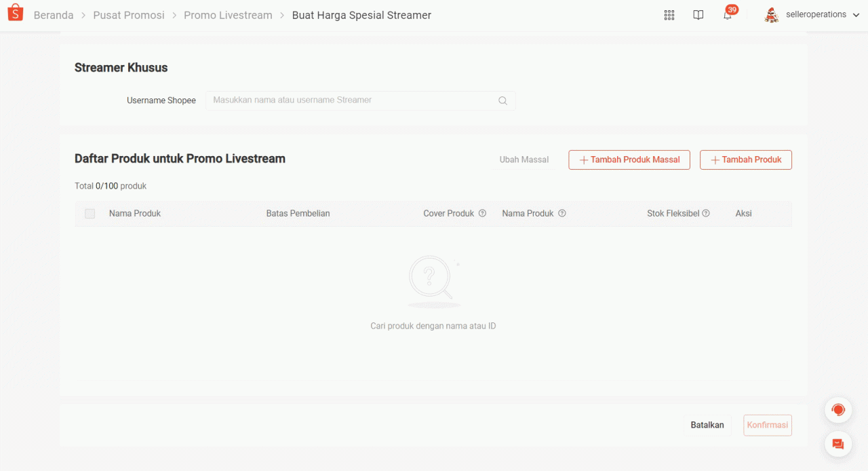Open the apps grid menu icon
868x471 pixels.
pyautogui.click(x=669, y=15)
